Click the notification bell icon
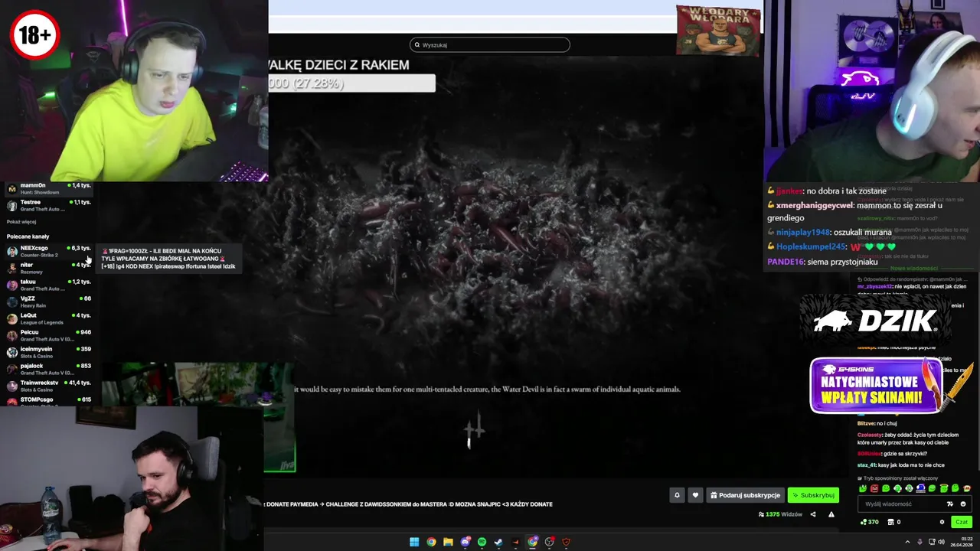Image resolution: width=980 pixels, height=551 pixels. tap(677, 495)
